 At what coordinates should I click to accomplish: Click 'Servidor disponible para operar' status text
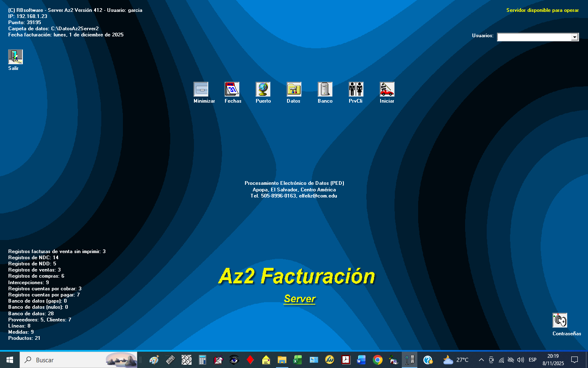click(x=543, y=10)
